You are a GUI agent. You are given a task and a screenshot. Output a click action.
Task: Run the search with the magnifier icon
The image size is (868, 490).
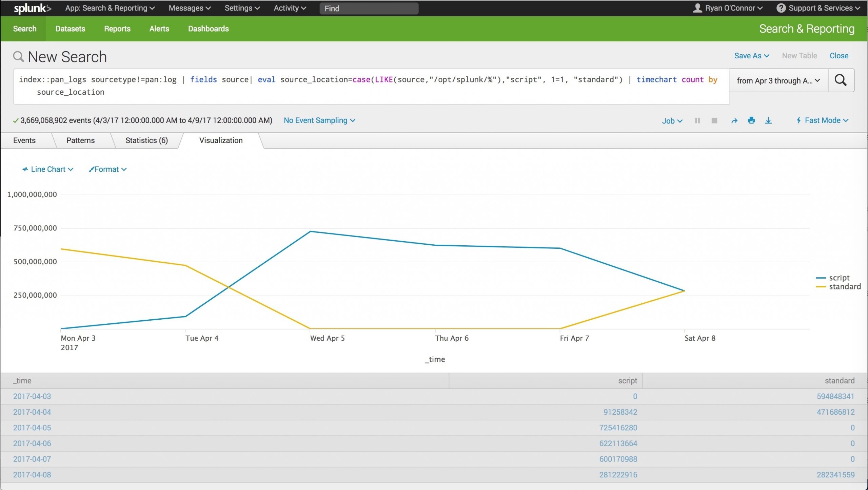[x=841, y=80]
